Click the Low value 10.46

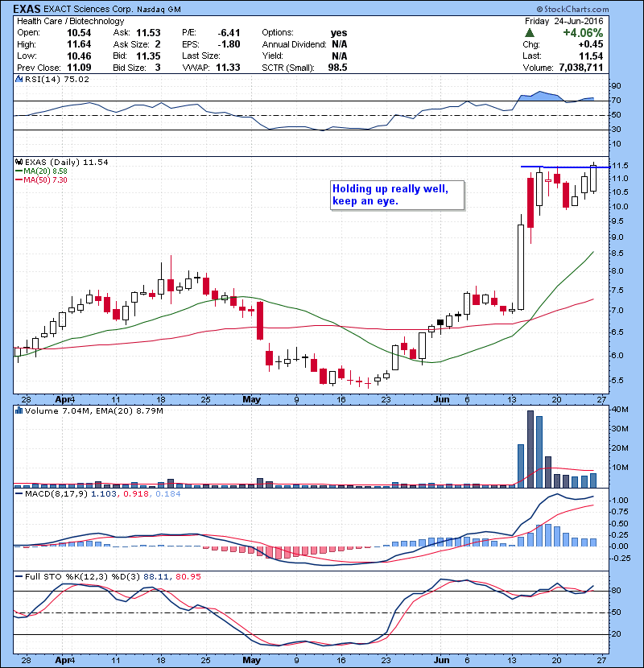coord(79,56)
